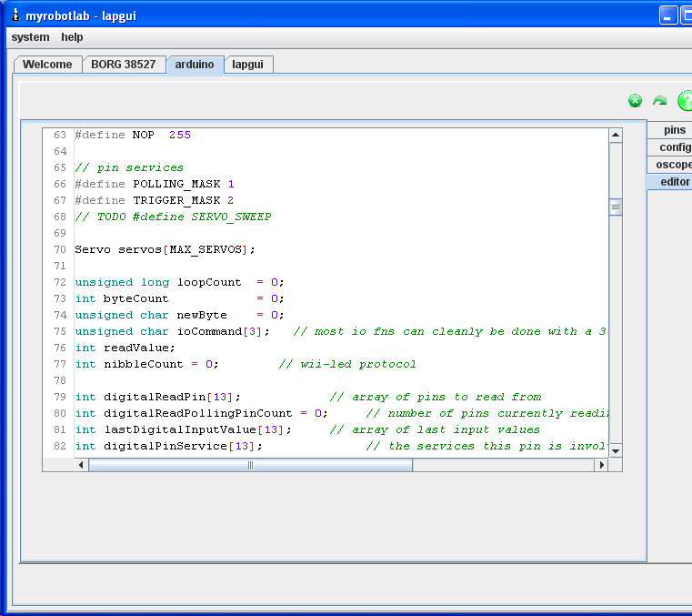This screenshot has height=616, width=692.
Task: Click 'digitalReadPin[13]' declaration
Action: 168,397
